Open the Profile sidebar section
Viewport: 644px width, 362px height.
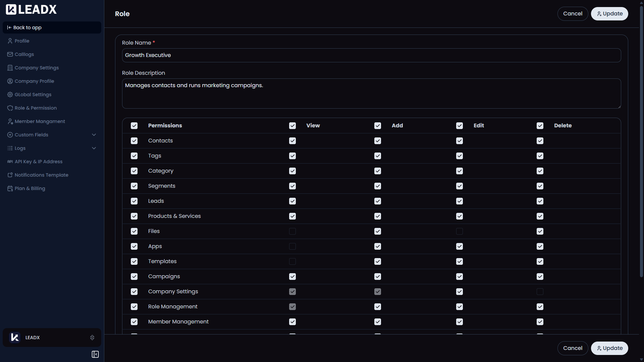coord(22,41)
